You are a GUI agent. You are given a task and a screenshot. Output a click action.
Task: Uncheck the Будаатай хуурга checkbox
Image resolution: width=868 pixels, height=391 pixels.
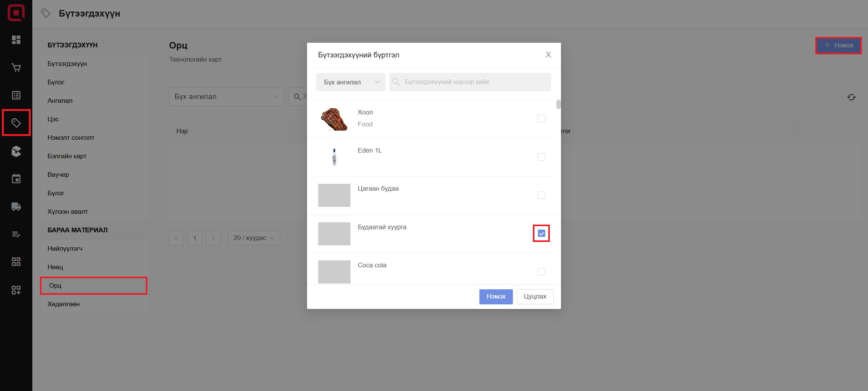541,233
